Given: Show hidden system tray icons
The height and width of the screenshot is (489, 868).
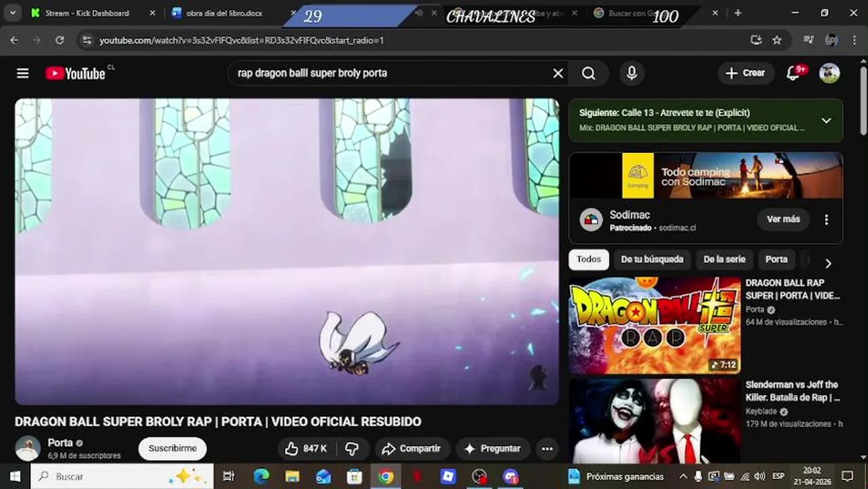Looking at the screenshot, I should click(x=683, y=477).
